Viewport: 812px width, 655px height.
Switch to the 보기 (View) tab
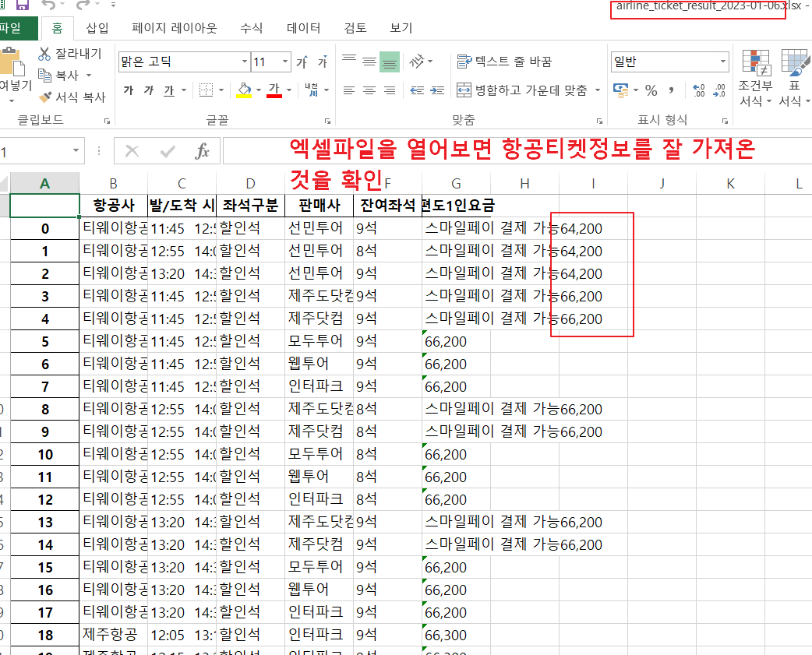click(401, 28)
